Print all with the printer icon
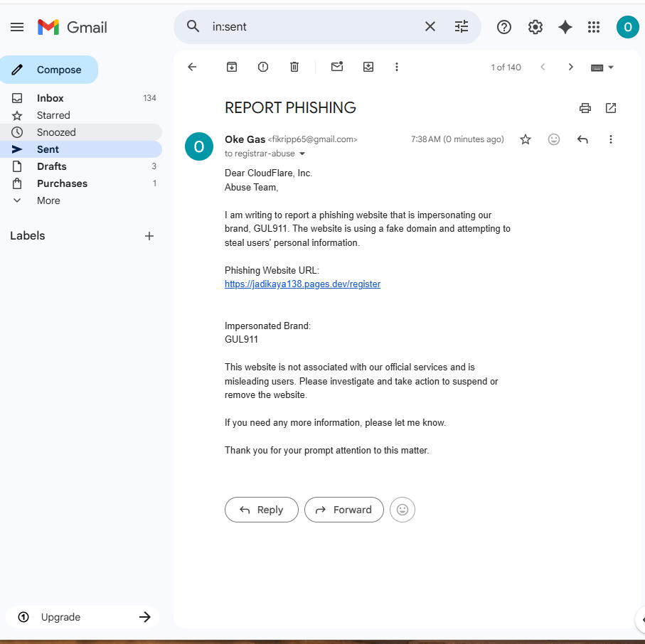645x644 pixels. [x=585, y=108]
